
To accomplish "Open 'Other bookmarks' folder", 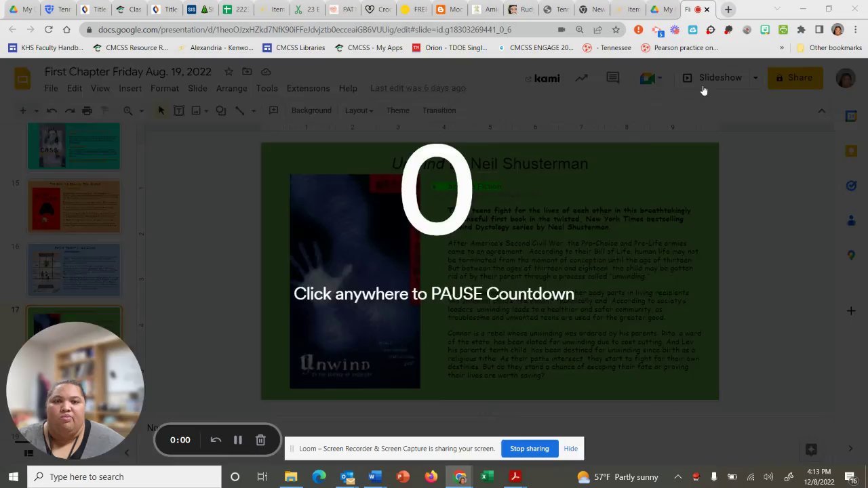I will click(x=829, y=48).
